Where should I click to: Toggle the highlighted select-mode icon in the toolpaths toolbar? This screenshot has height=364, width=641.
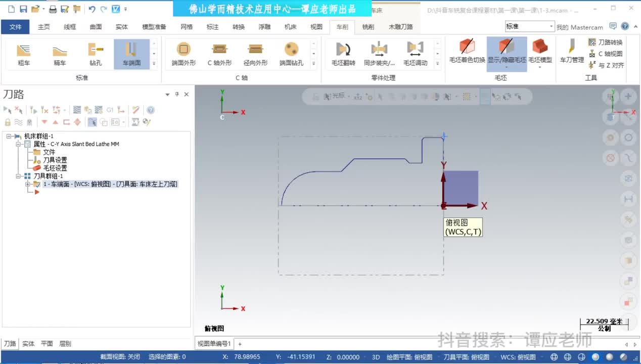[92, 122]
